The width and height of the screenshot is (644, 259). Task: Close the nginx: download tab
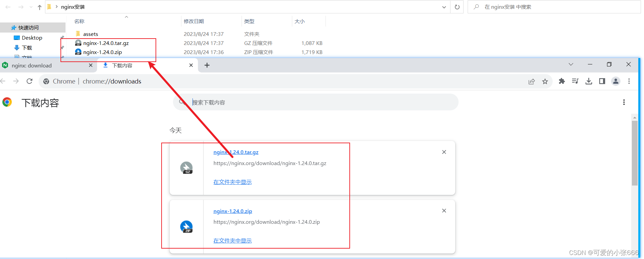point(90,65)
